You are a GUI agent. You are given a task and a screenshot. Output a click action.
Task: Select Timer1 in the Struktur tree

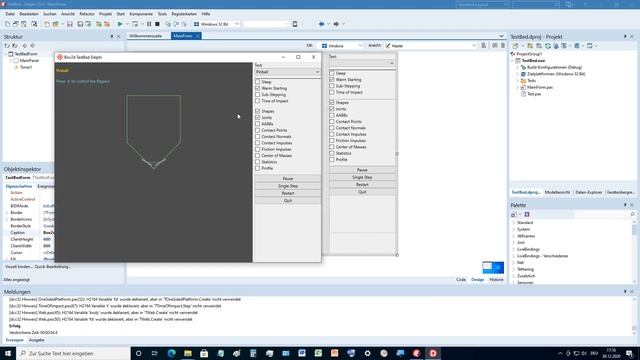coord(26,67)
